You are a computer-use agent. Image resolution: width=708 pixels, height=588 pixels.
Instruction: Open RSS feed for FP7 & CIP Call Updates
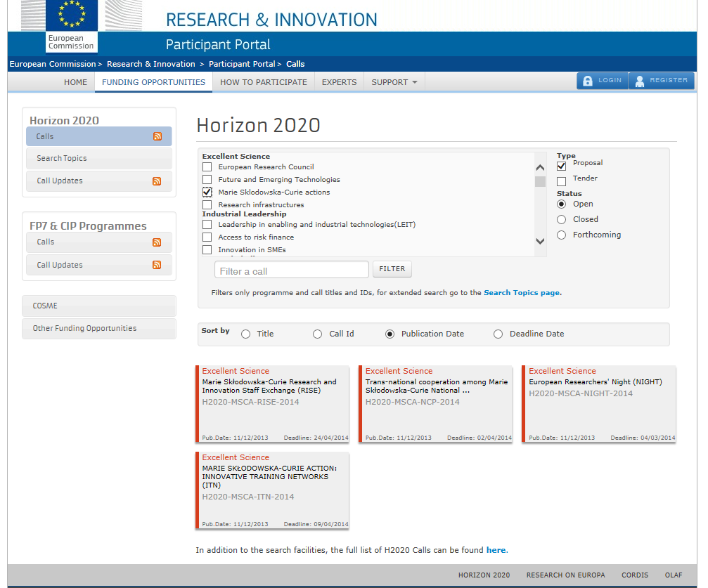click(x=157, y=265)
